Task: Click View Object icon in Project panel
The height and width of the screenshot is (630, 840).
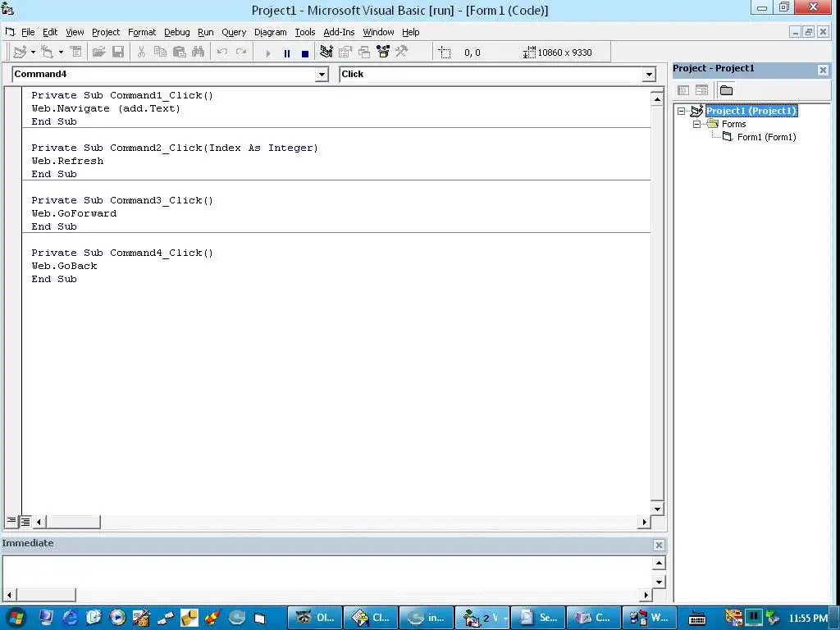Action: click(701, 90)
